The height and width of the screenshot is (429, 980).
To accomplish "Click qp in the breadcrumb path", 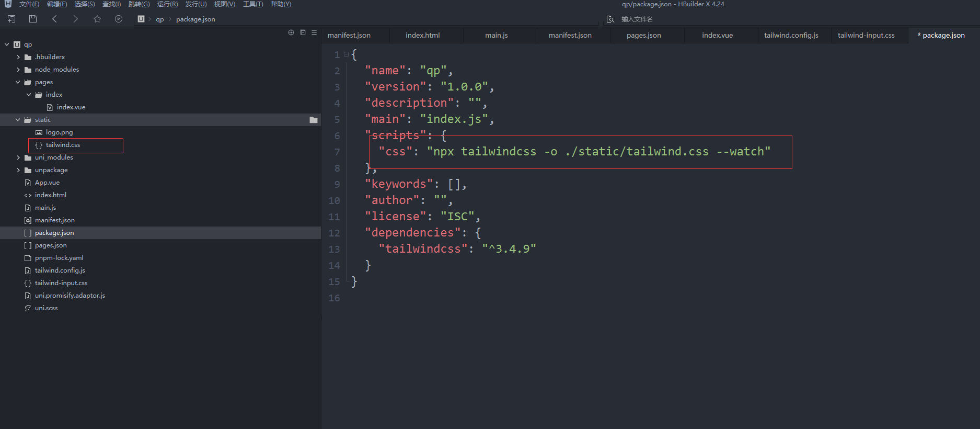I will pyautogui.click(x=160, y=19).
